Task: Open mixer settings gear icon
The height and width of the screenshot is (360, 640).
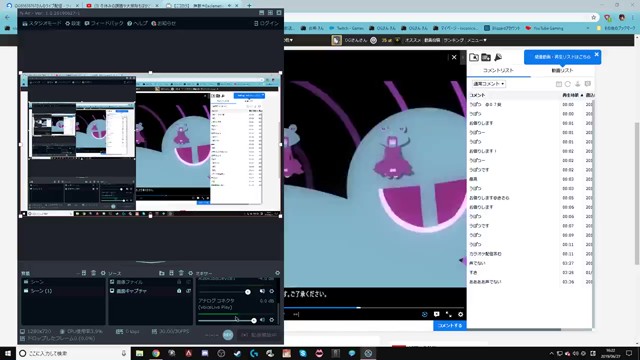Action: (x=278, y=273)
